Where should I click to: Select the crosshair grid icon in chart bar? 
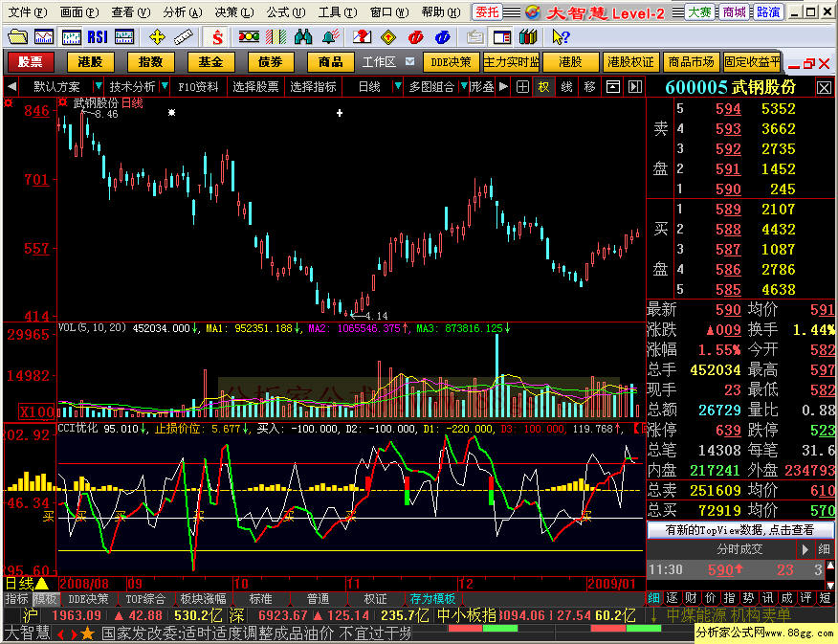pyautogui.click(x=522, y=86)
